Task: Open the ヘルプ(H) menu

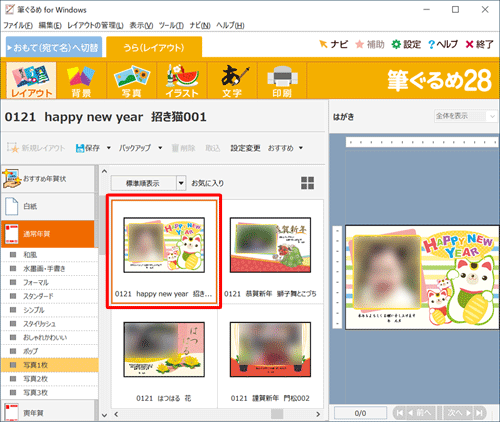Action: pyautogui.click(x=230, y=25)
